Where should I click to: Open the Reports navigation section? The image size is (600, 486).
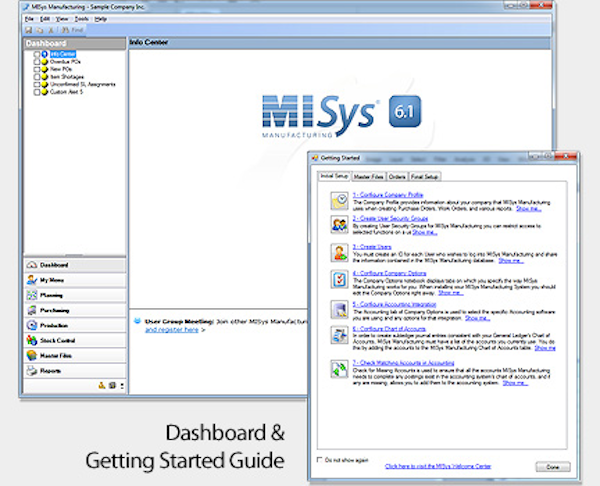coord(75,371)
